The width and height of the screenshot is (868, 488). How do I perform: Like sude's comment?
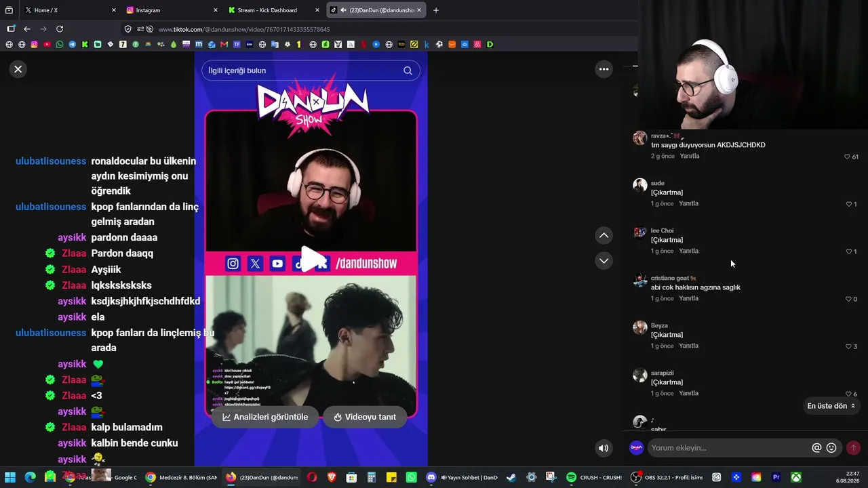pyautogui.click(x=849, y=204)
